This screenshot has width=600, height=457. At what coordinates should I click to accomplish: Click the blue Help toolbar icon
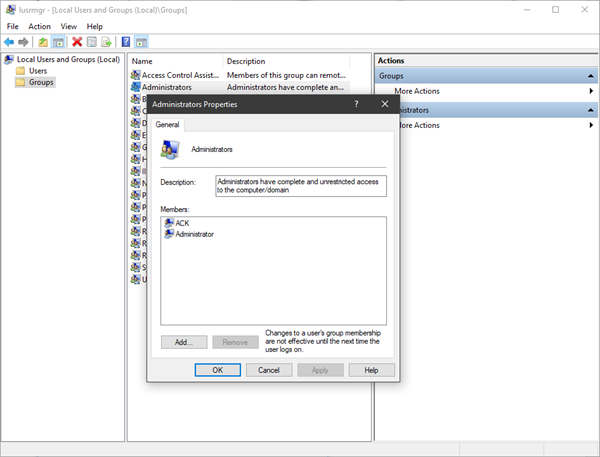126,42
